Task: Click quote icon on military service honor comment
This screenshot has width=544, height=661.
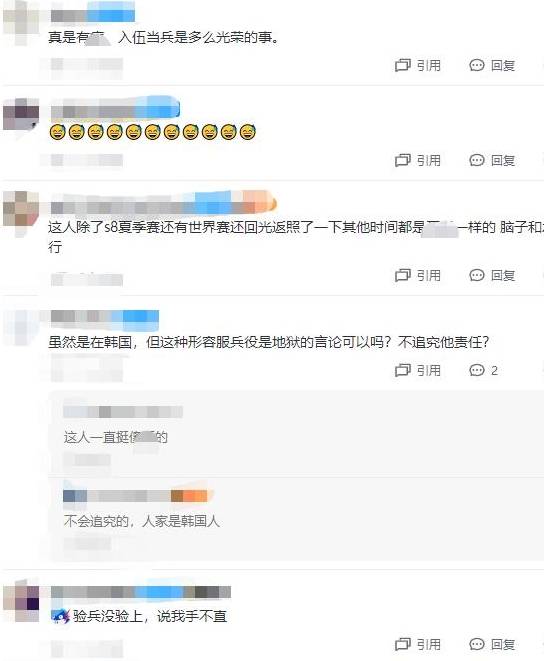Action: (403, 65)
